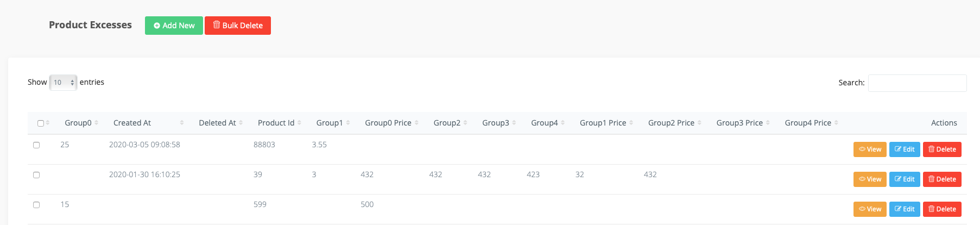Sort by the Product Id sort icon
The width and height of the screenshot is (980, 225).
click(x=299, y=123)
